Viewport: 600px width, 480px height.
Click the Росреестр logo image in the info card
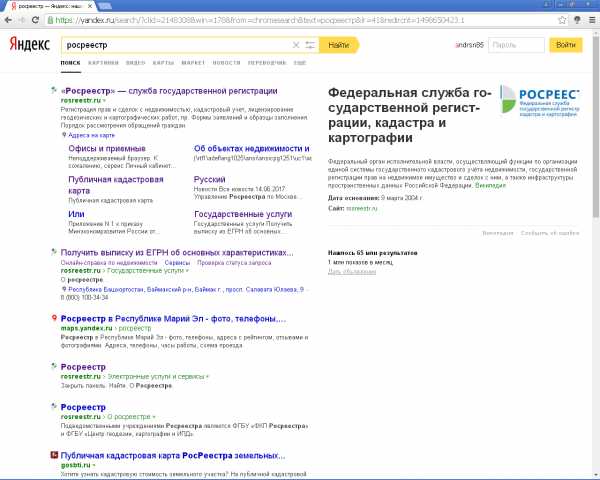point(540,100)
